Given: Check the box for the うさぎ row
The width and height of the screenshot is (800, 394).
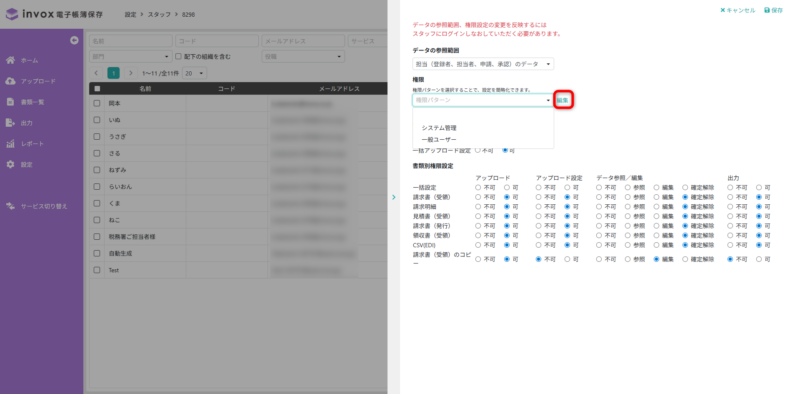Looking at the screenshot, I should pyautogui.click(x=97, y=137).
